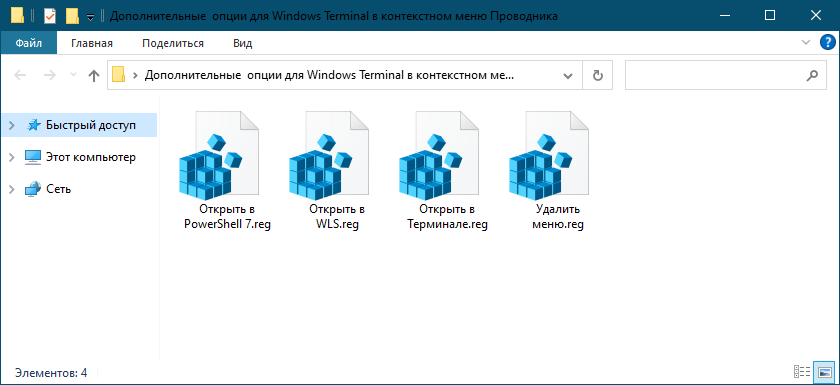Click the folder icon at title bar left
840x385 pixels.
click(x=18, y=16)
